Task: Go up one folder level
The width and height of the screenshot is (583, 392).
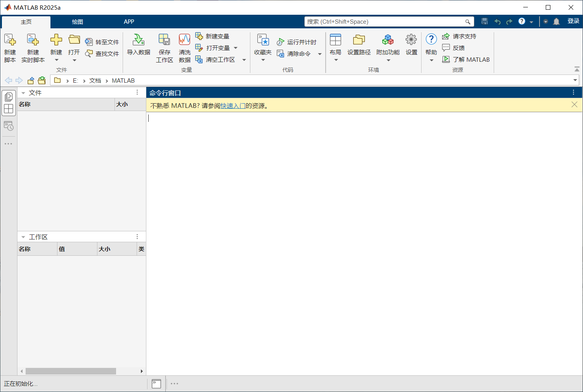Action: coord(31,80)
